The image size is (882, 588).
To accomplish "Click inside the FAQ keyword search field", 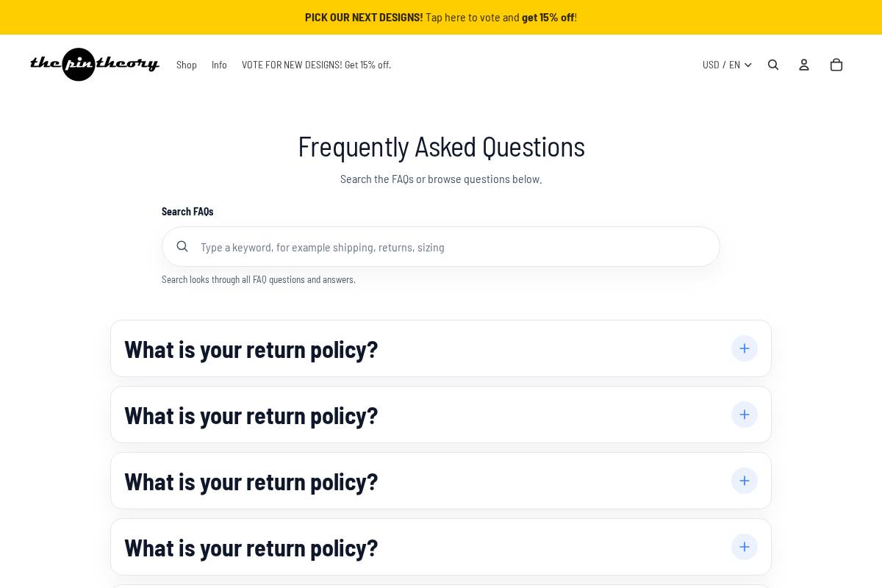I will pyautogui.click(x=441, y=246).
